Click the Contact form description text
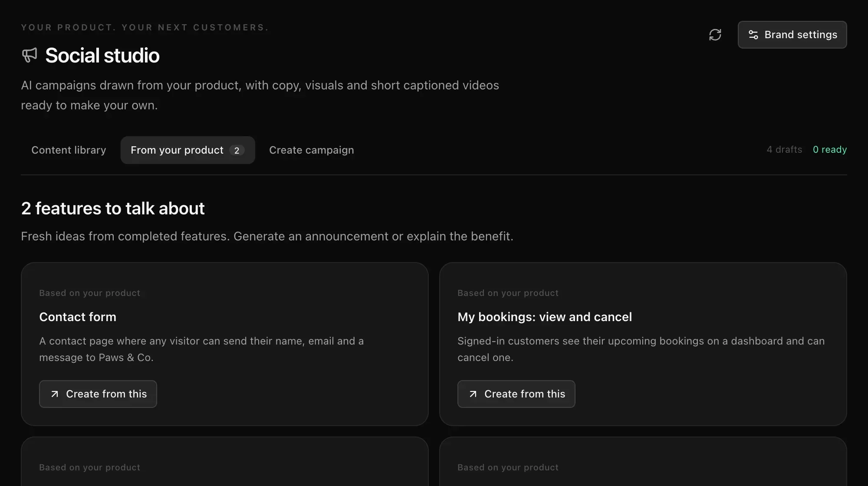 pyautogui.click(x=201, y=349)
